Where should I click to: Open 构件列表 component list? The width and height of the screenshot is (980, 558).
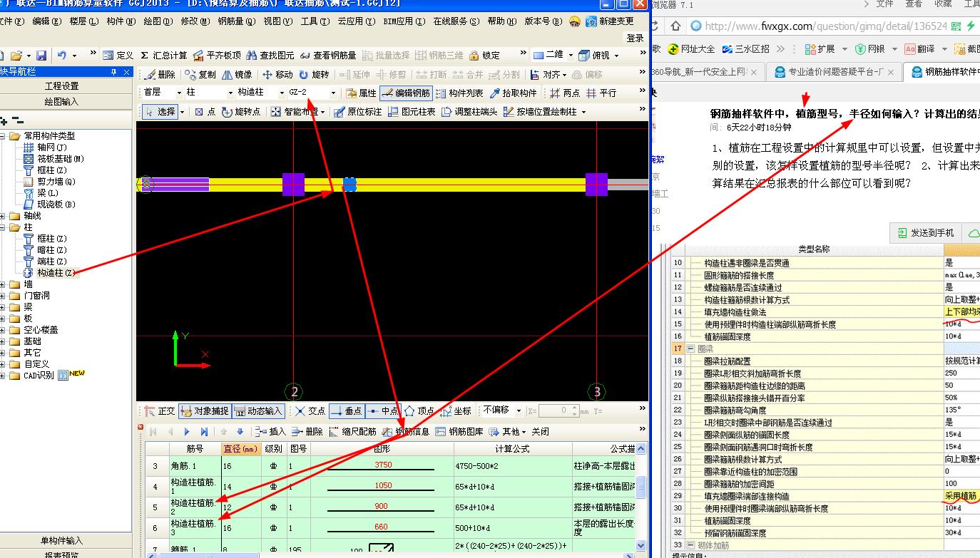click(x=459, y=93)
